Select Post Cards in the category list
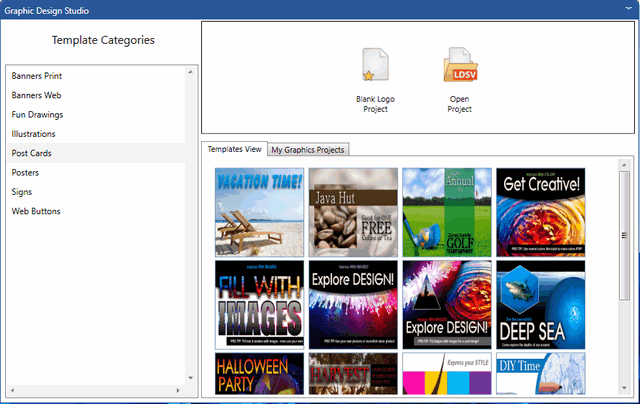This screenshot has height=404, width=640. coord(31,153)
